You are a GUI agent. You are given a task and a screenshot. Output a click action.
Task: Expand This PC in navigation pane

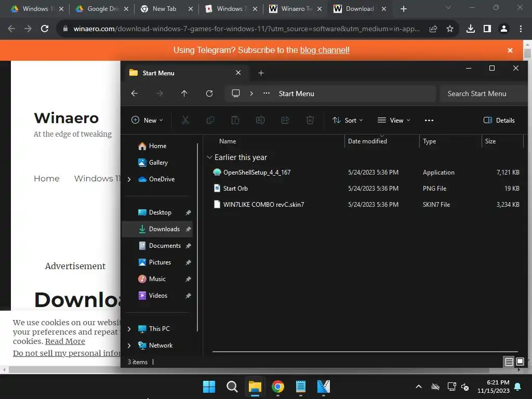coord(129,329)
